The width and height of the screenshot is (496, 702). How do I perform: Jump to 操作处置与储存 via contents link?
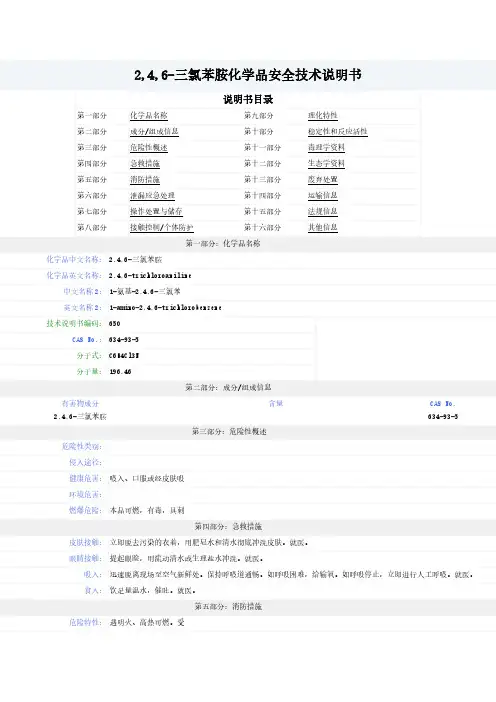click(x=156, y=211)
